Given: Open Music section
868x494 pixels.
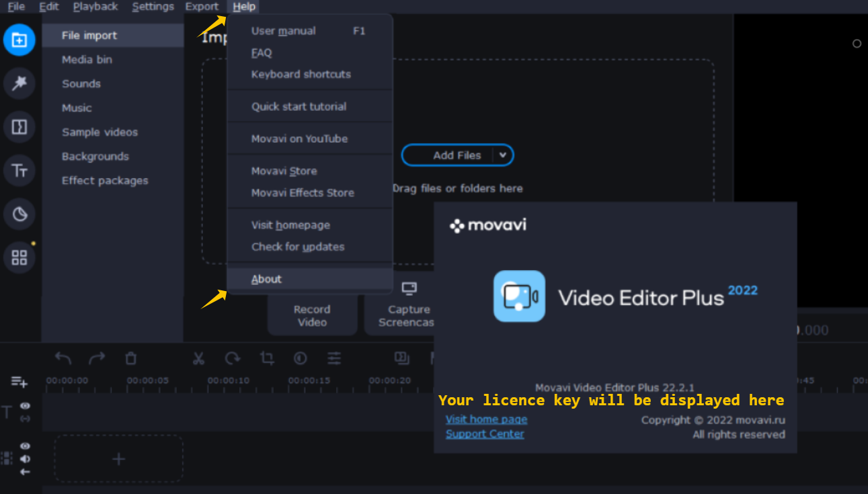Looking at the screenshot, I should click(x=113, y=108).
